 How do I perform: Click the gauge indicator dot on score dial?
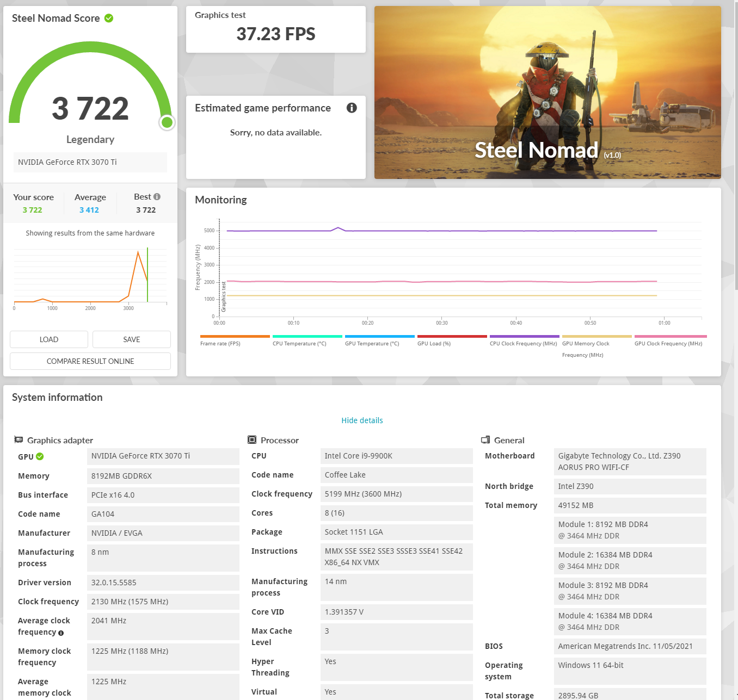pos(167,122)
